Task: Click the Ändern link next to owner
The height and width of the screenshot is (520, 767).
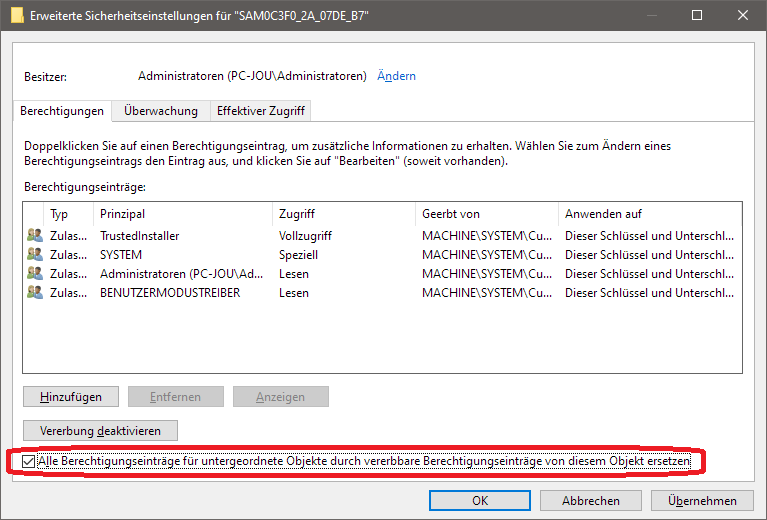Action: point(396,76)
